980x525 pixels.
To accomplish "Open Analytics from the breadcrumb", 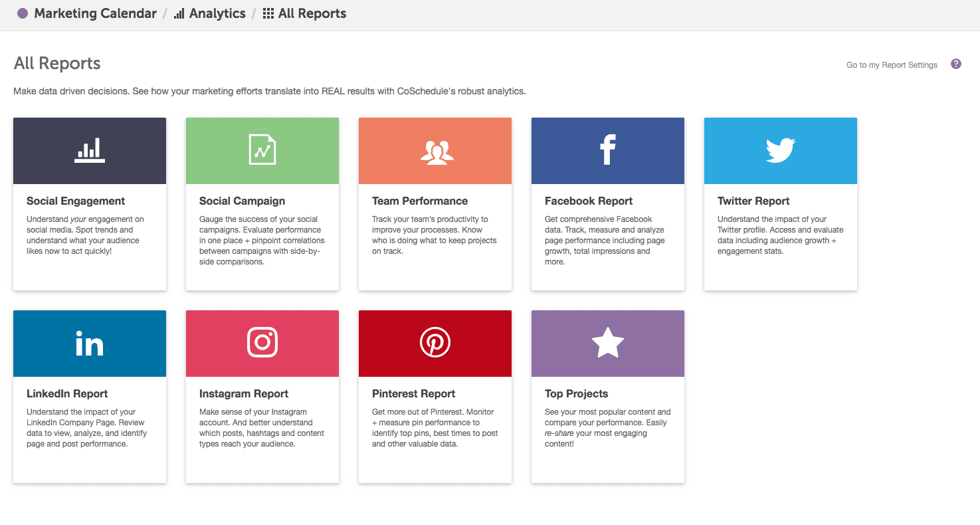I will [x=217, y=13].
